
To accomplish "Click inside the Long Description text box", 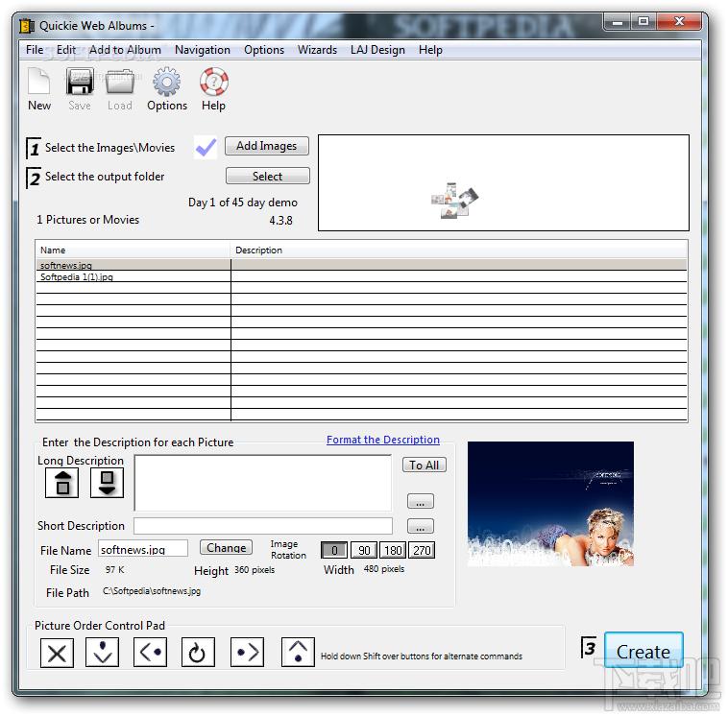I will pos(263,483).
